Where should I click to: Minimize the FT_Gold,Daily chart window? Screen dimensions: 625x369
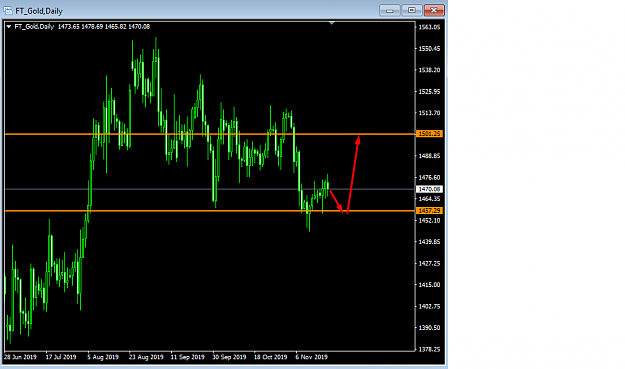pos(389,10)
